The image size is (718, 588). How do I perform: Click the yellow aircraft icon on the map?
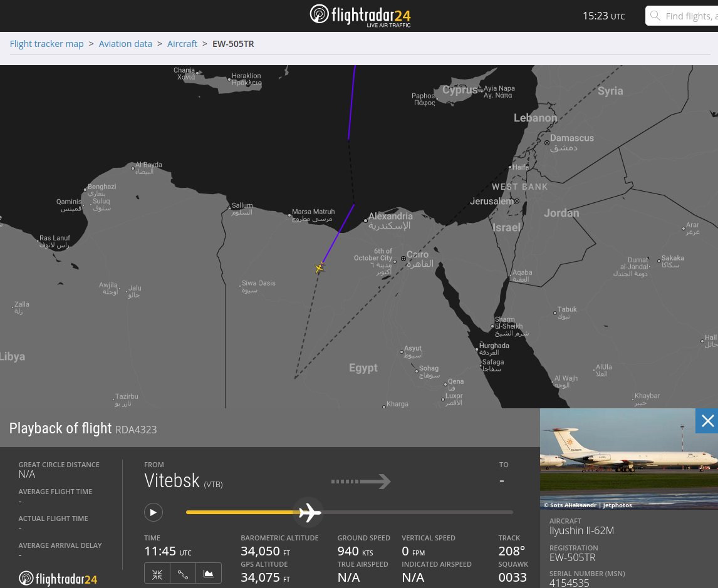pos(320,267)
